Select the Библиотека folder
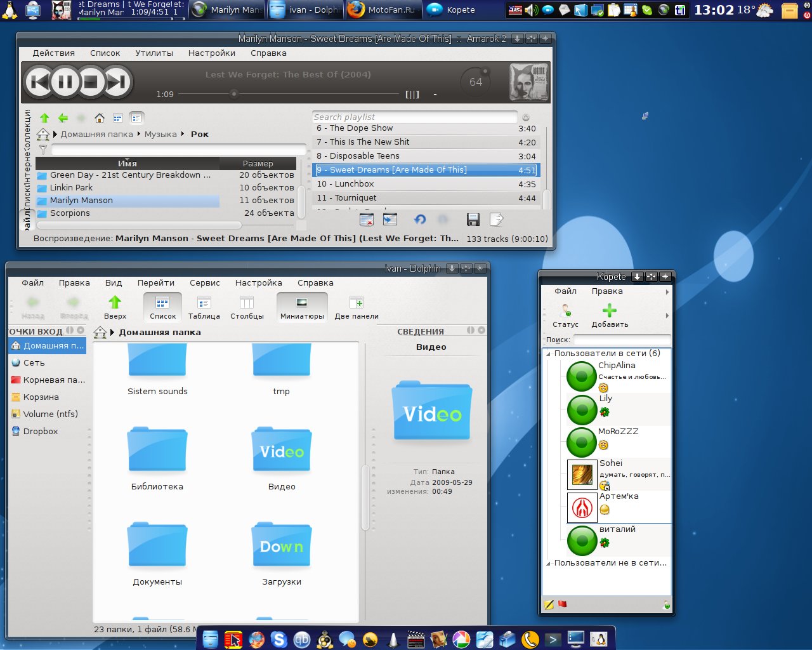 157,458
